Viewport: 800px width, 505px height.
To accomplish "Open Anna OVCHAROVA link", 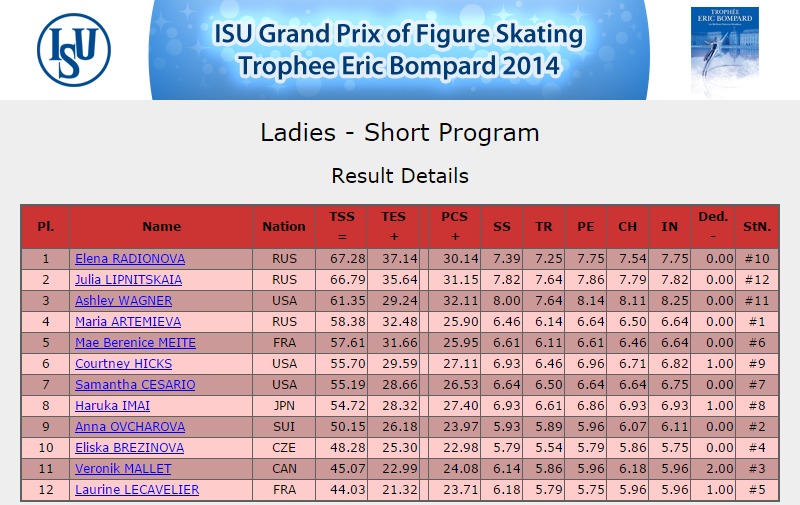I will click(130, 426).
